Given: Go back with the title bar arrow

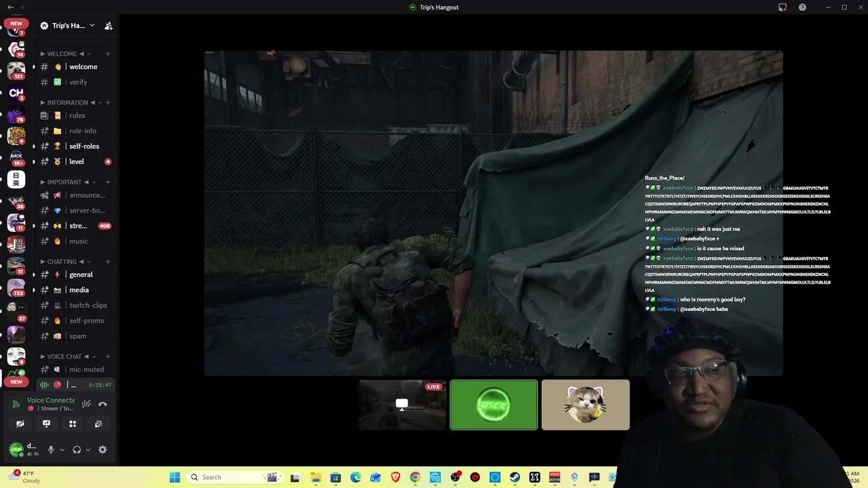Looking at the screenshot, I should pos(10,7).
